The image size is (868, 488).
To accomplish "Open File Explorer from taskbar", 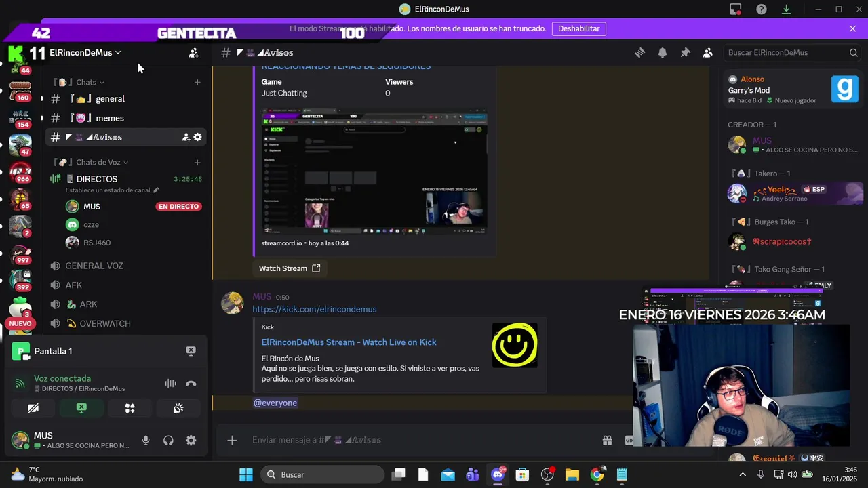I will [572, 474].
